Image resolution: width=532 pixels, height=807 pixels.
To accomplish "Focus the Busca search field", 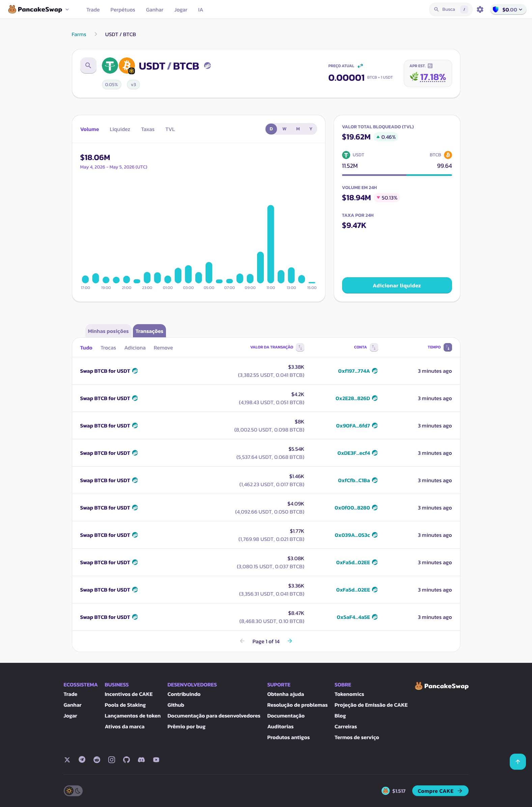I will click(x=450, y=9).
